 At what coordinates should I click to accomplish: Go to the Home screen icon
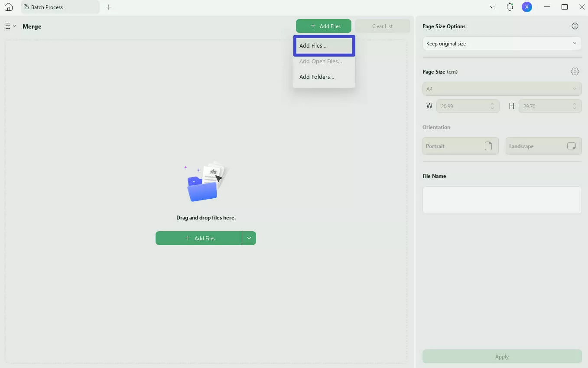click(9, 7)
